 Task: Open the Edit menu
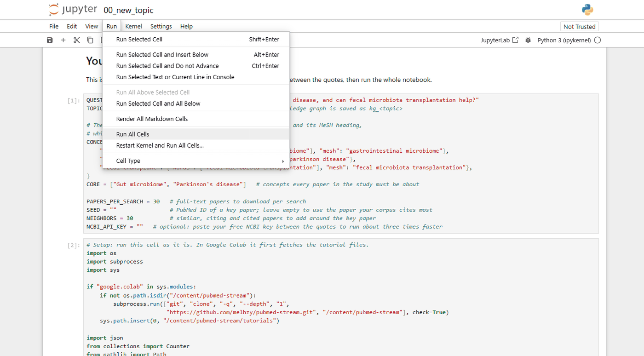(72, 26)
